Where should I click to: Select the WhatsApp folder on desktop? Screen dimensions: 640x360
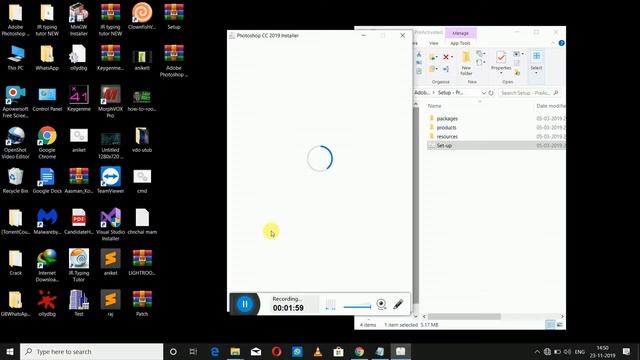point(47,58)
